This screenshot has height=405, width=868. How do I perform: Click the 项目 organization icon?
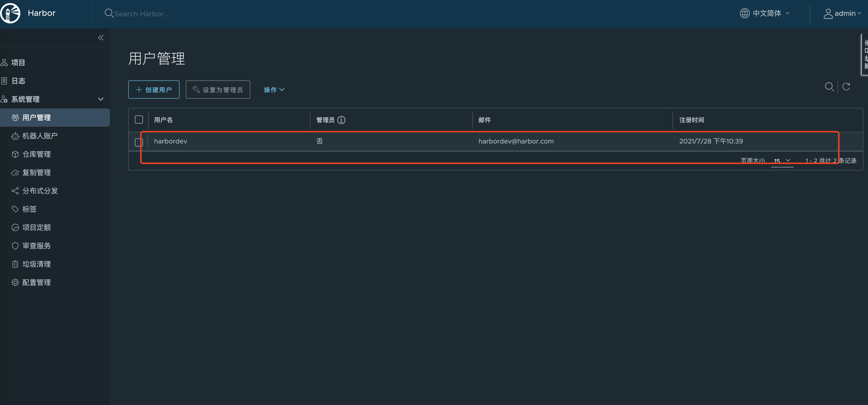[x=4, y=62]
